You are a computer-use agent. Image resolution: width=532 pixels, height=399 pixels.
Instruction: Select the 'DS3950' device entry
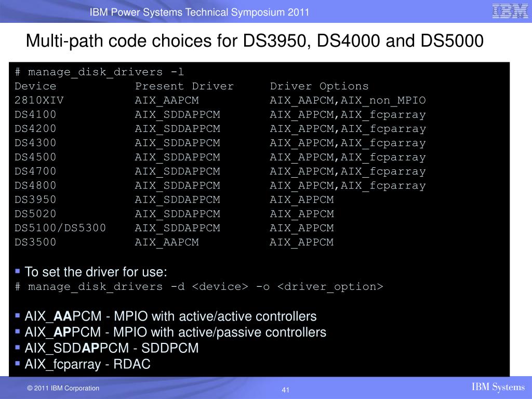pyautogui.click(x=35, y=199)
